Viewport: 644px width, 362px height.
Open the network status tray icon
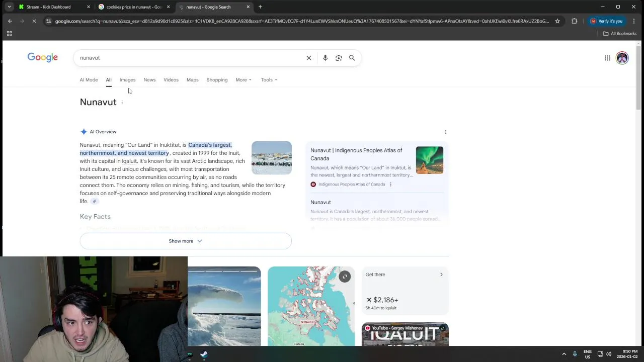[x=600, y=354]
